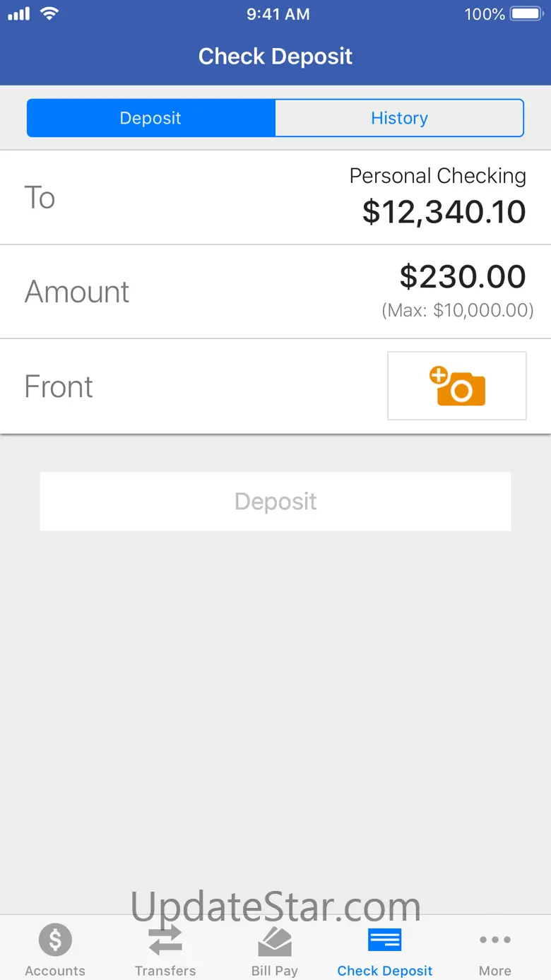Tap the More ellipsis icon
This screenshot has height=980, width=551.
(495, 940)
